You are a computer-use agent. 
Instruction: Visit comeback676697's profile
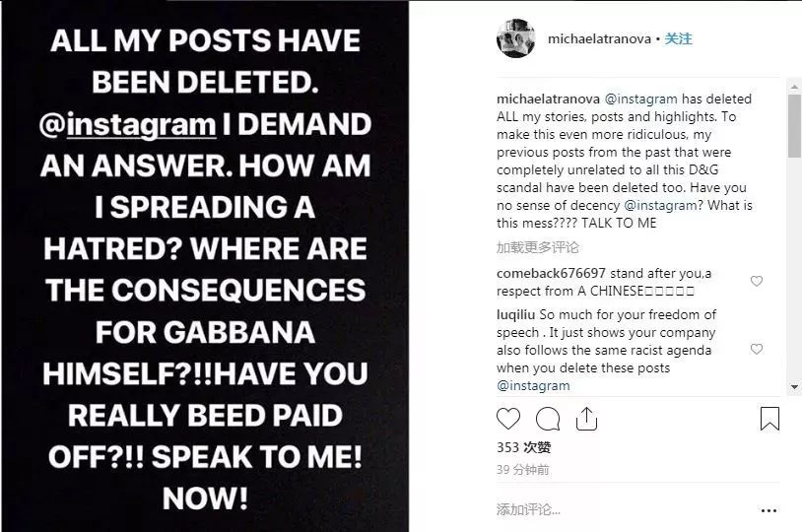click(550, 273)
